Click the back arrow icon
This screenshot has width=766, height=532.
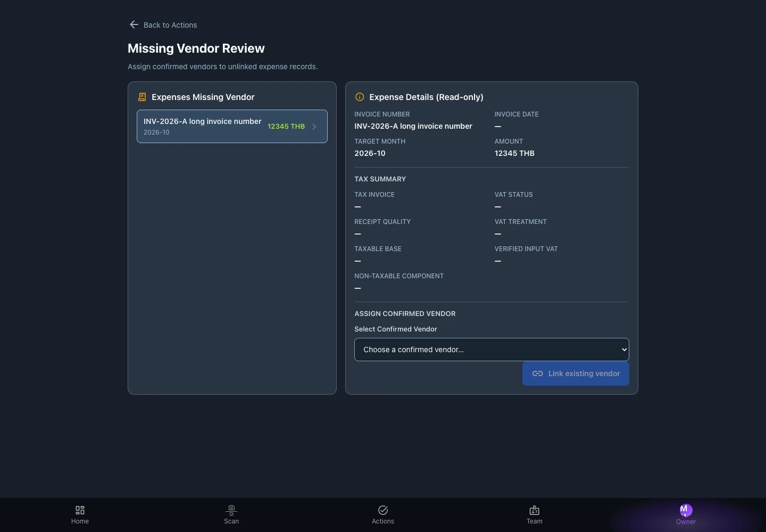pos(134,24)
